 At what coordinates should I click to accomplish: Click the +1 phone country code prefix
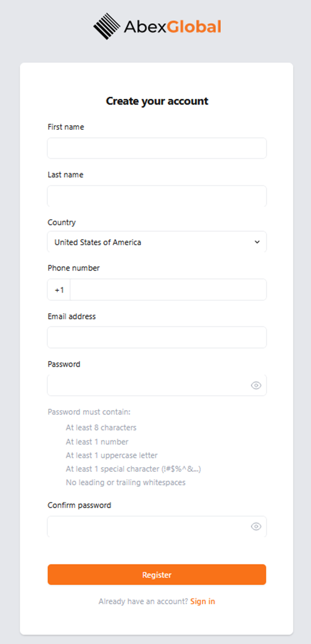(59, 290)
